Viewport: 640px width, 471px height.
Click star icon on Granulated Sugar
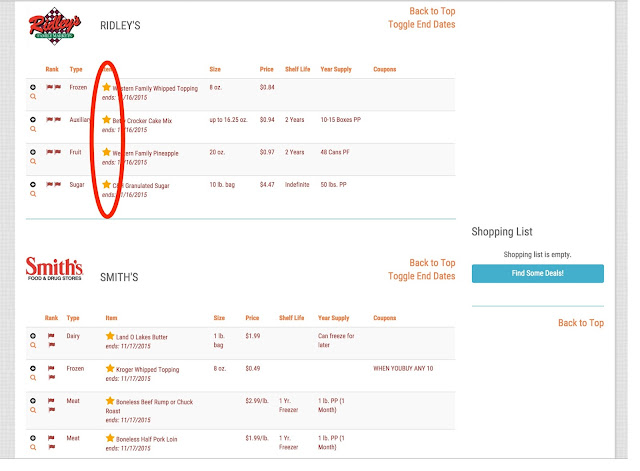tap(107, 184)
